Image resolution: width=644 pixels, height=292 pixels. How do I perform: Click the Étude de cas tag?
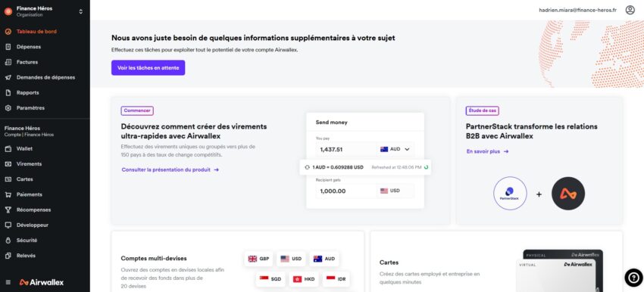tap(482, 110)
